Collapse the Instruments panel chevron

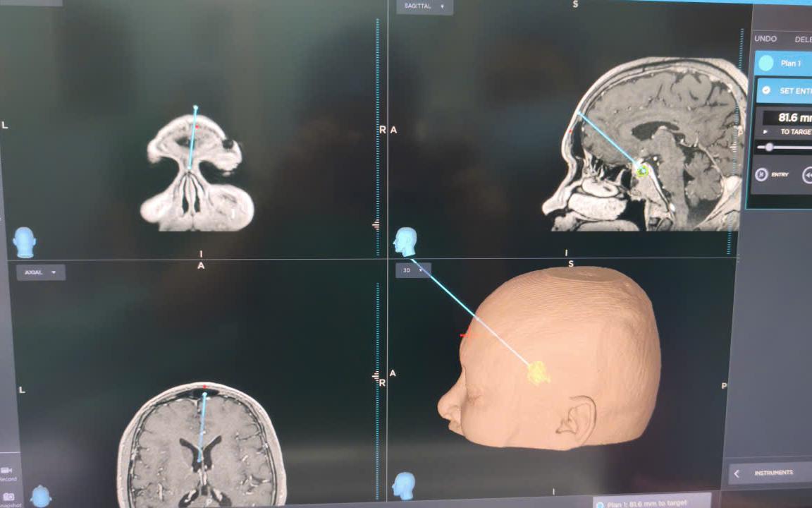[x=737, y=473]
